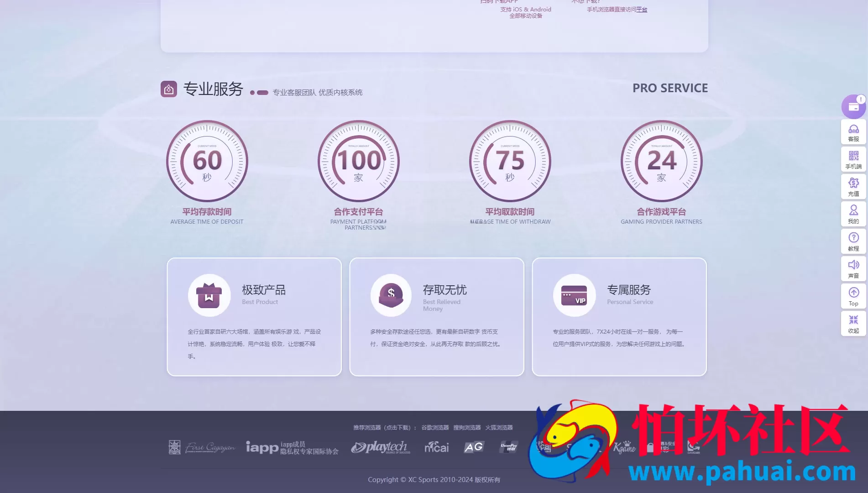Click the 平均存款时间 label

tap(207, 212)
